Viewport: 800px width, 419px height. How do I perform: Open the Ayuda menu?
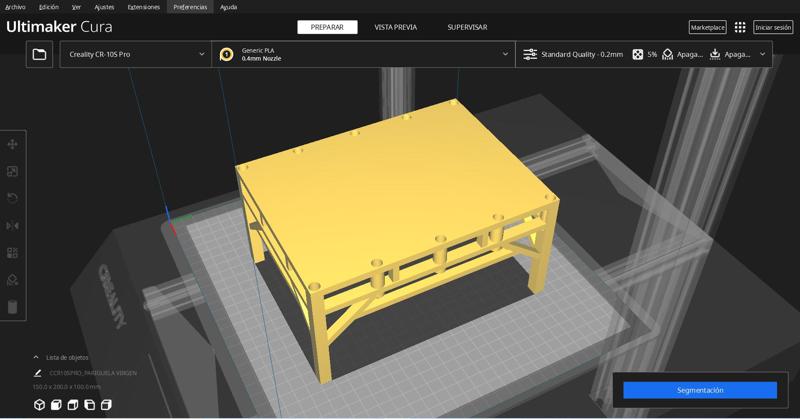[x=229, y=7]
